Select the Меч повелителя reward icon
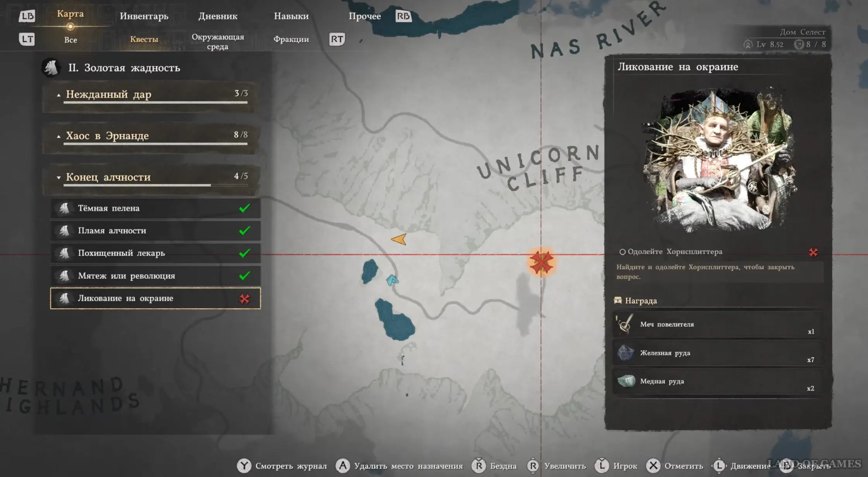The image size is (868, 477). pyautogui.click(x=625, y=324)
